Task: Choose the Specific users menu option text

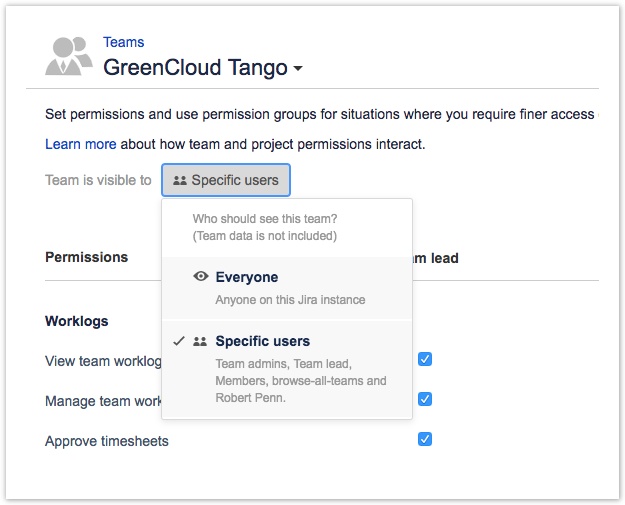Action: pos(262,341)
